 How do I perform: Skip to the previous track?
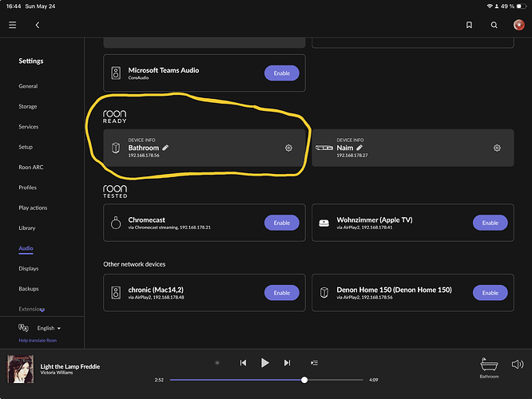point(243,363)
